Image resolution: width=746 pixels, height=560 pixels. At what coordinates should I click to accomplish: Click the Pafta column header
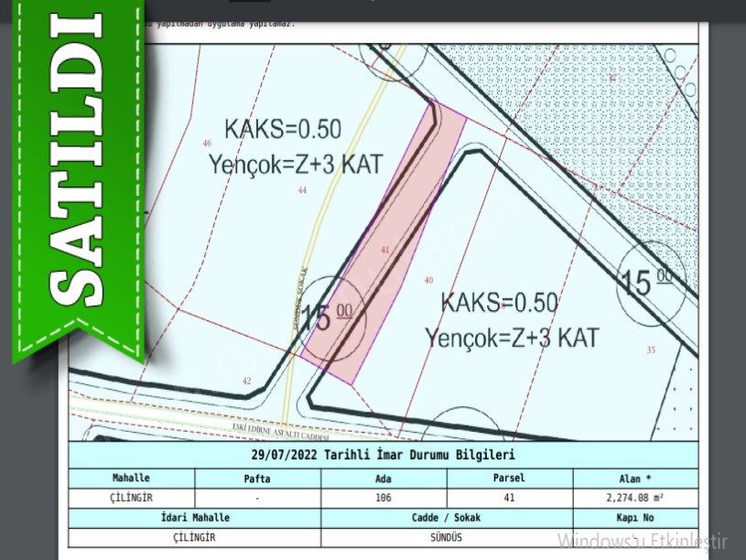tap(257, 478)
